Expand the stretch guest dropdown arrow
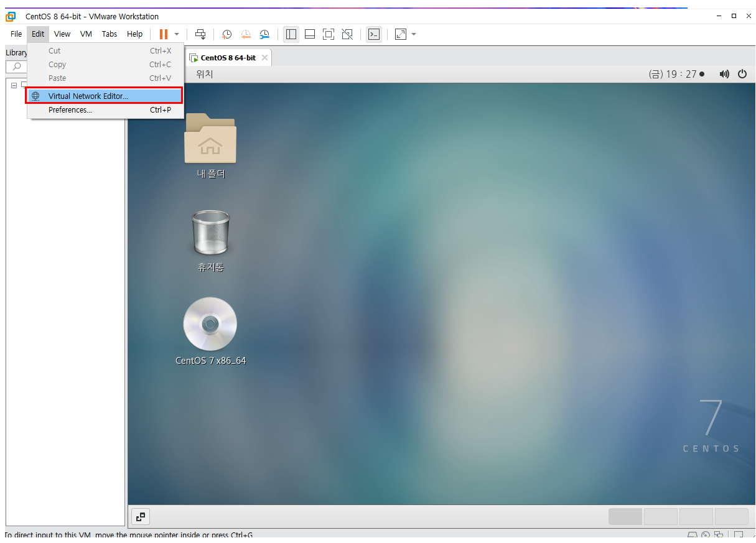 (414, 34)
